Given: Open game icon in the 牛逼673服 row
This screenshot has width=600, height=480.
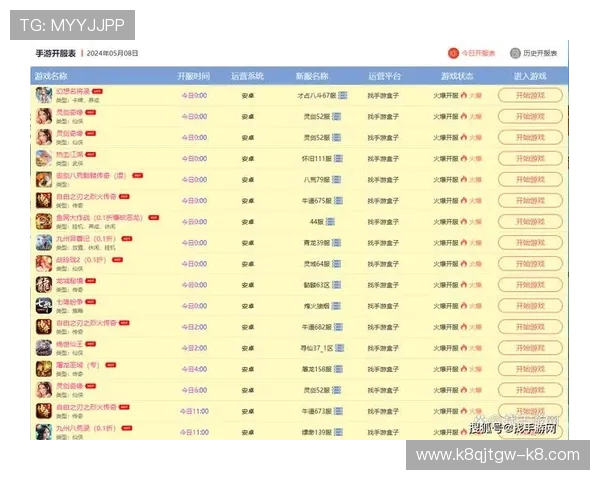Looking at the screenshot, I should click(44, 411).
